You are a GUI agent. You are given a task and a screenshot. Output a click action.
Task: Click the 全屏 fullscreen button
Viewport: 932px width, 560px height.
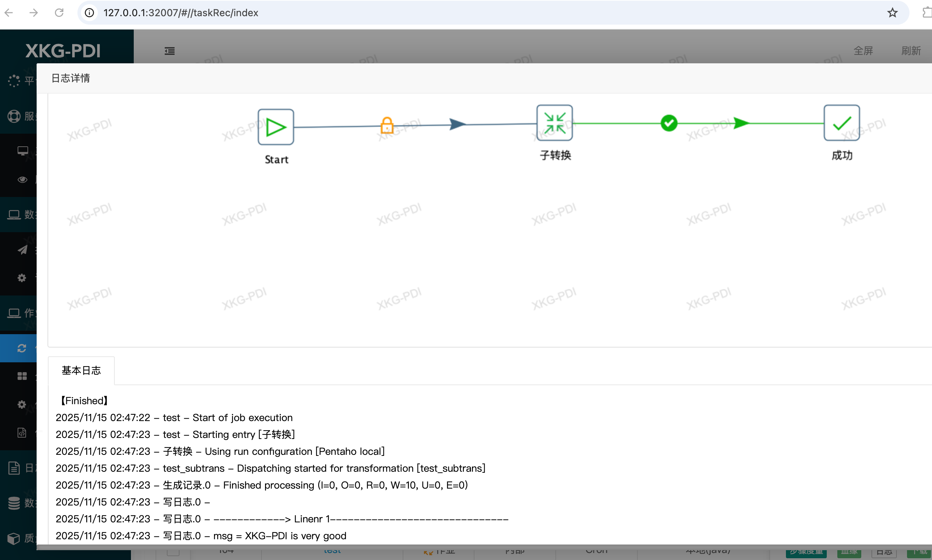tap(863, 51)
